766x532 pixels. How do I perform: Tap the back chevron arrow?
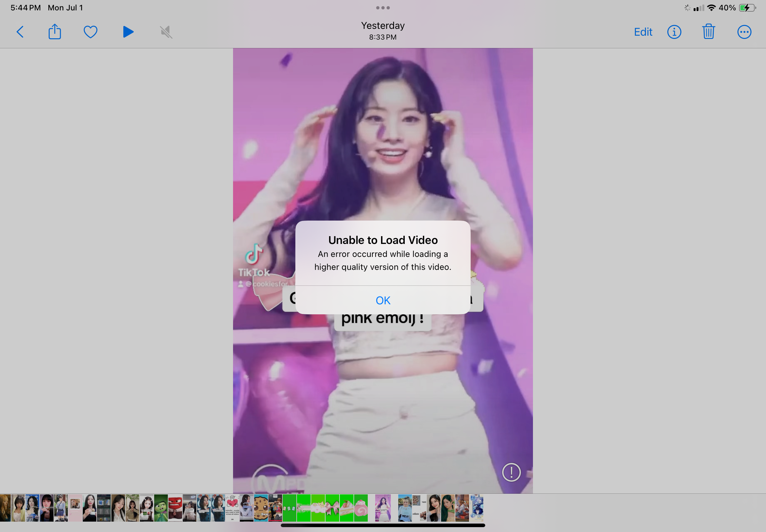pyautogui.click(x=20, y=32)
